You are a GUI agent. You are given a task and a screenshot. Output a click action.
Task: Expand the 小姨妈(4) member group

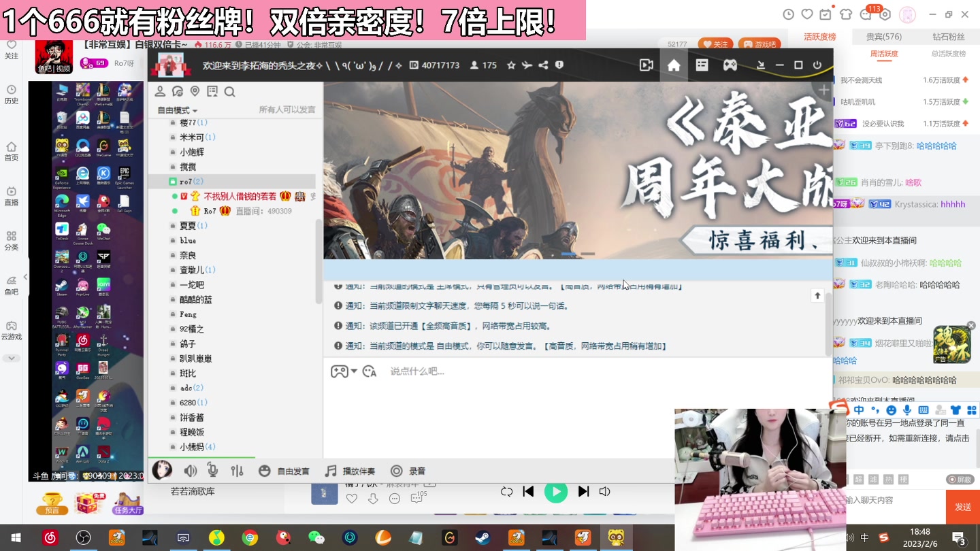tap(193, 446)
